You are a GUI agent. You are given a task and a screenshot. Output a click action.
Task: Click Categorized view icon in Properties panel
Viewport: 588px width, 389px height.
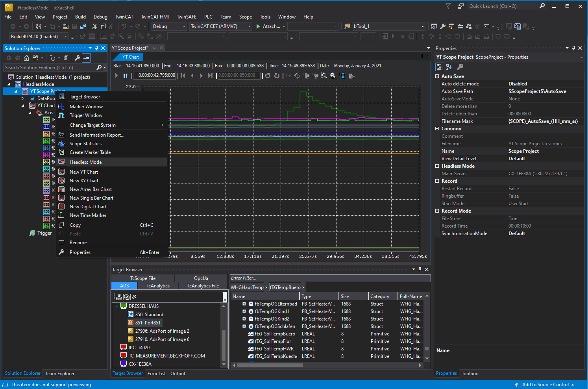click(x=440, y=67)
